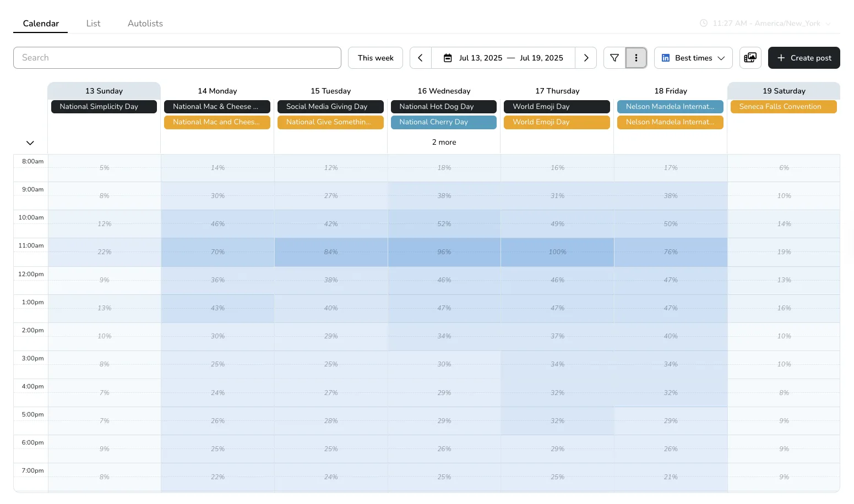The height and width of the screenshot is (504, 854).
Task: Switch to the List tab
Action: coord(93,23)
